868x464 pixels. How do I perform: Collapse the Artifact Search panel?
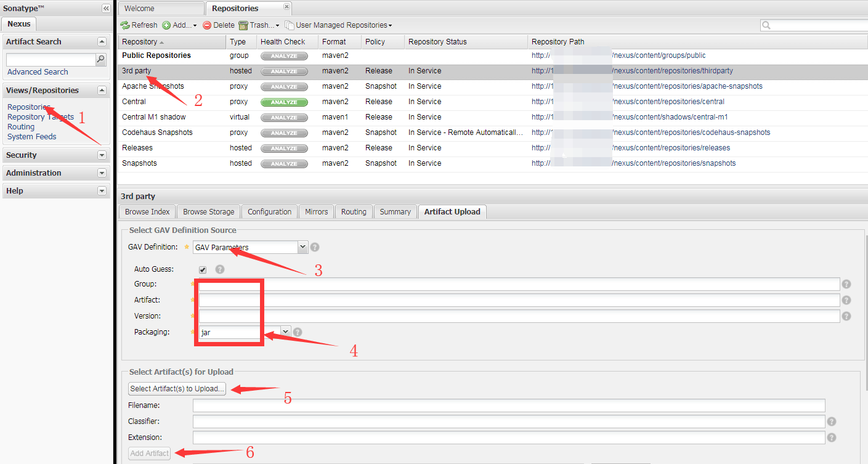102,41
